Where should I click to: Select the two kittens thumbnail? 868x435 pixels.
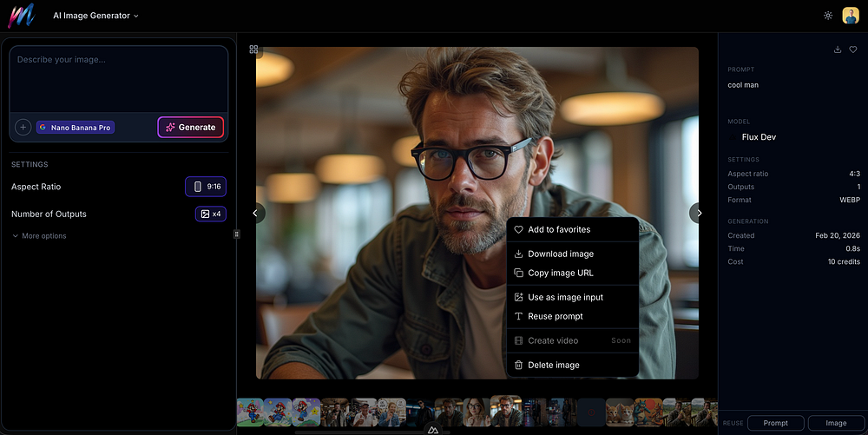coord(620,412)
